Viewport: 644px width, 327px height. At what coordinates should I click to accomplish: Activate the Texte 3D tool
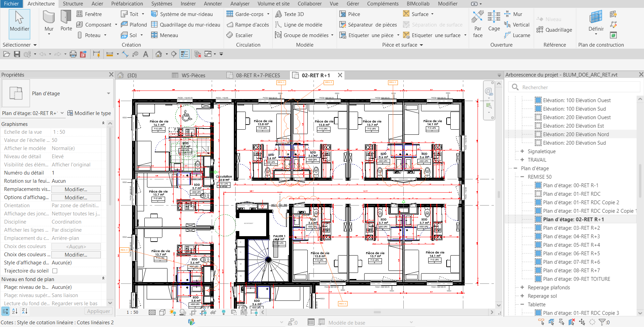point(290,14)
